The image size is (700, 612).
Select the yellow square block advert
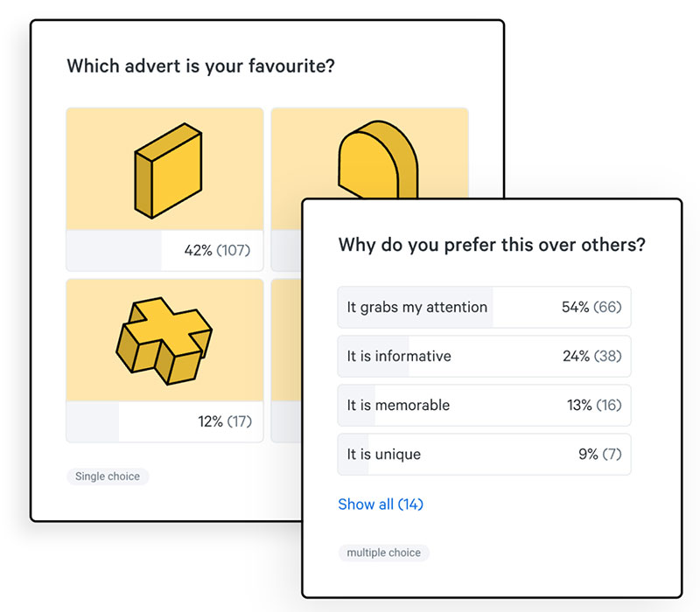click(x=164, y=189)
